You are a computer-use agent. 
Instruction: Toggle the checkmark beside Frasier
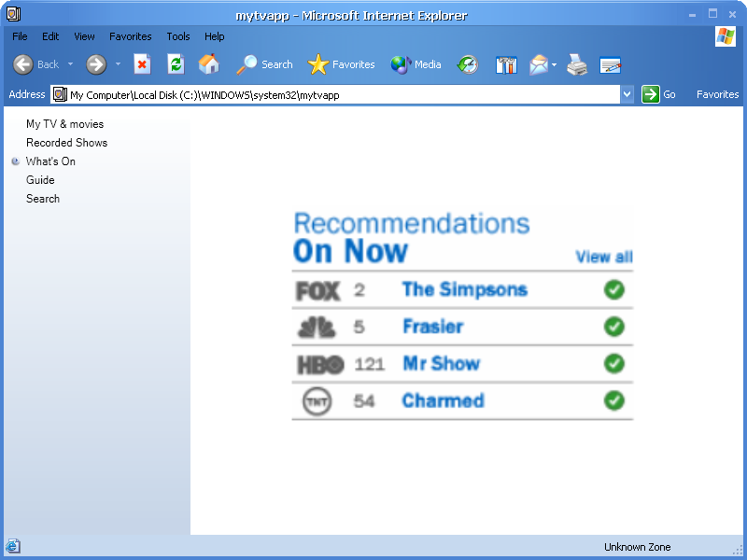click(614, 327)
